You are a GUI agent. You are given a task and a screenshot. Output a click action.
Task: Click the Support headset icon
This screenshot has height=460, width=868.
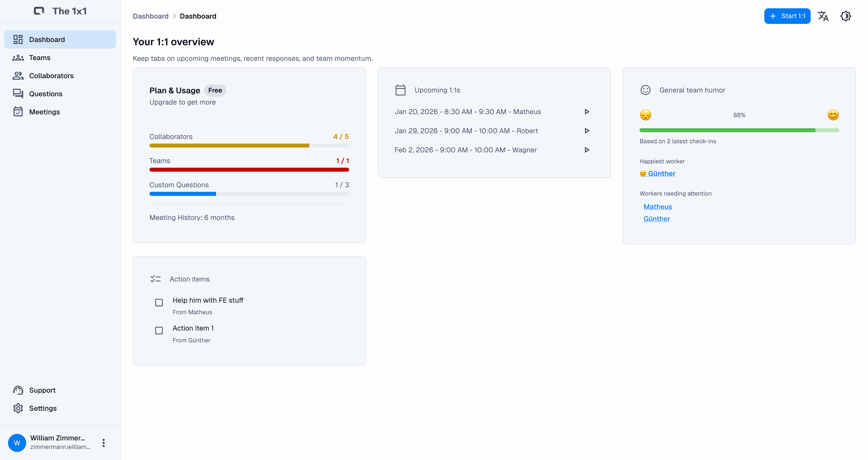coord(18,390)
